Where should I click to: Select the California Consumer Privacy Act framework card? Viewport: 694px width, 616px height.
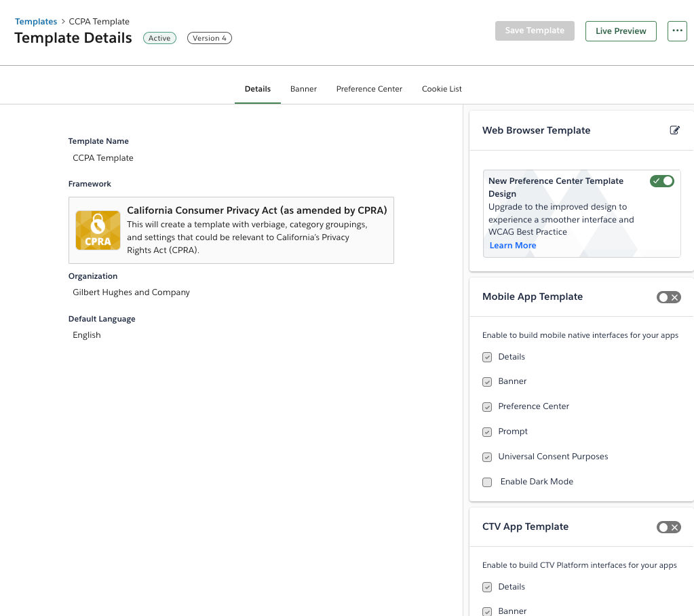(x=231, y=230)
